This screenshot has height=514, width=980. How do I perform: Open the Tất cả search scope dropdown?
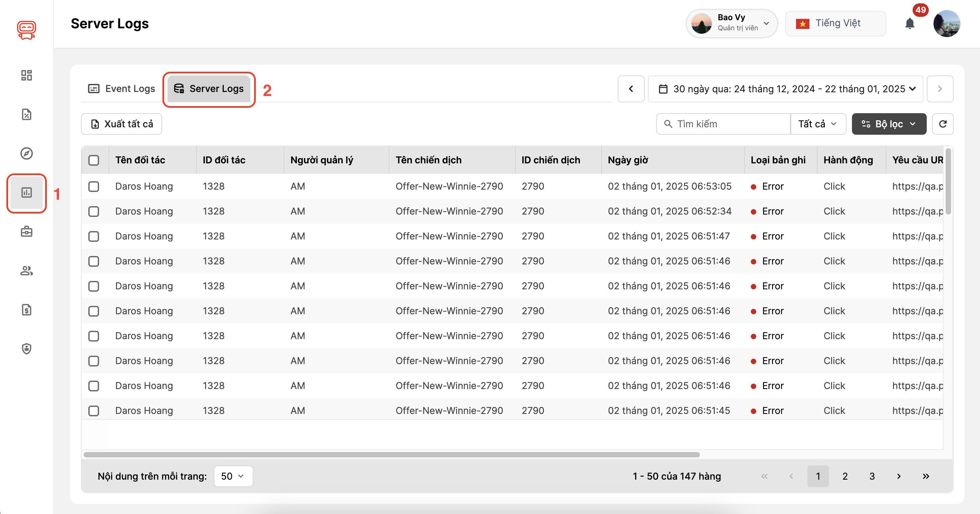tap(817, 124)
